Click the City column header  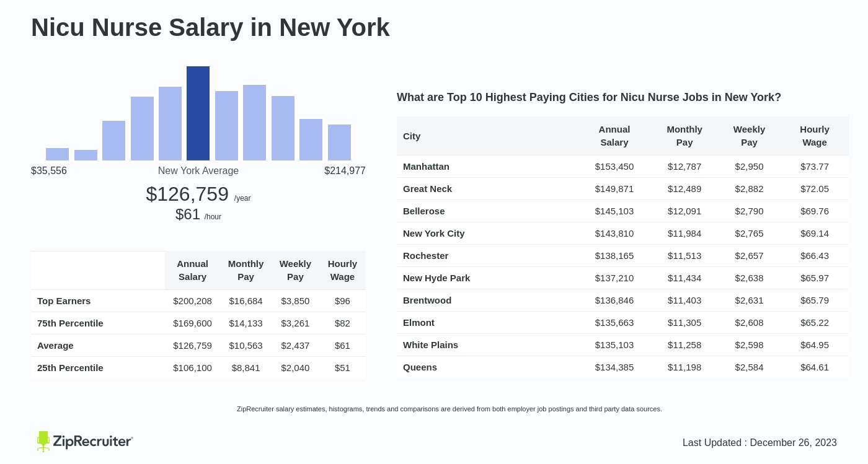tap(412, 136)
